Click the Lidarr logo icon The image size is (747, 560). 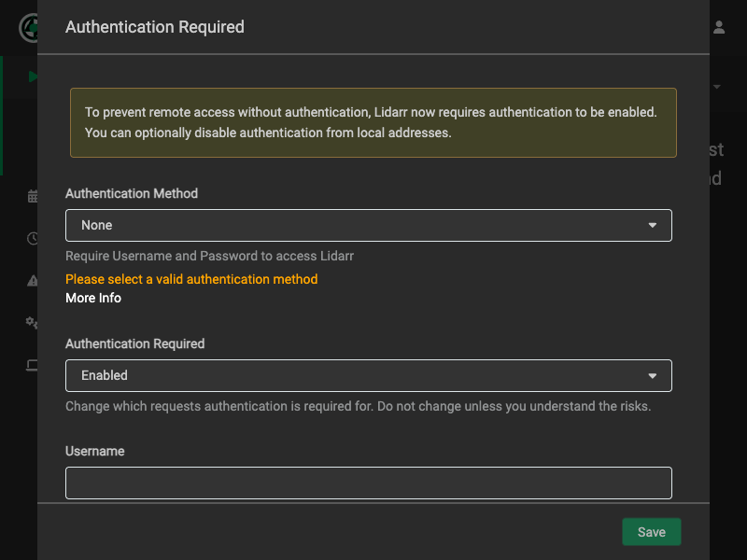point(28,27)
